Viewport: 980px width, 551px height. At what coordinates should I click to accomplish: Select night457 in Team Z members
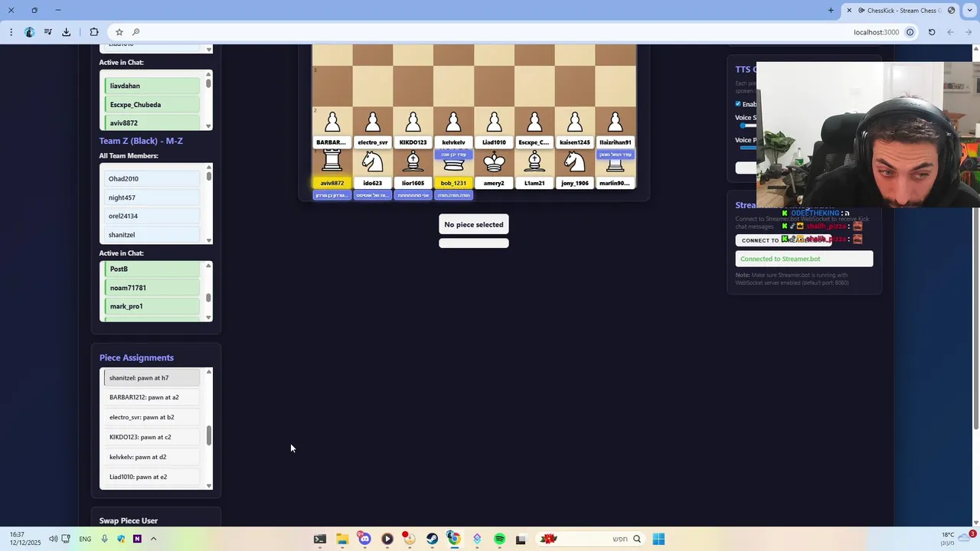152,197
